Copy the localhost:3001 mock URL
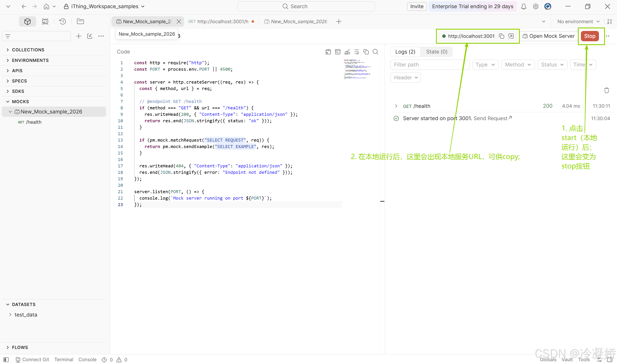 502,36
